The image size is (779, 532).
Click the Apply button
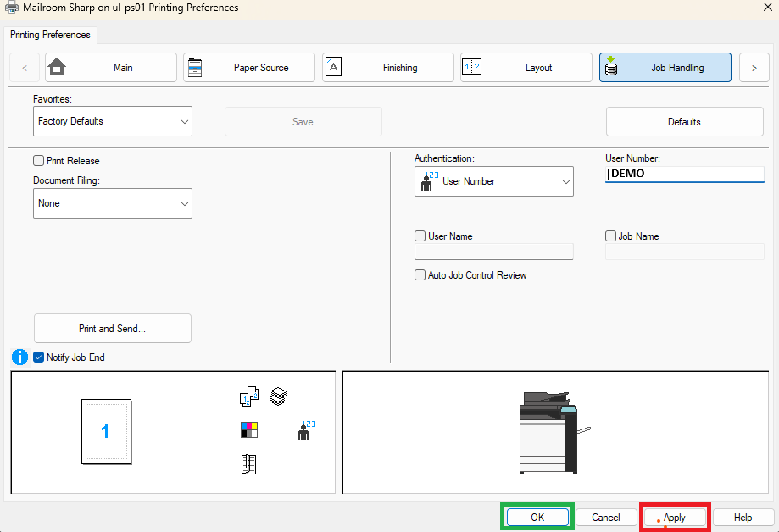675,517
